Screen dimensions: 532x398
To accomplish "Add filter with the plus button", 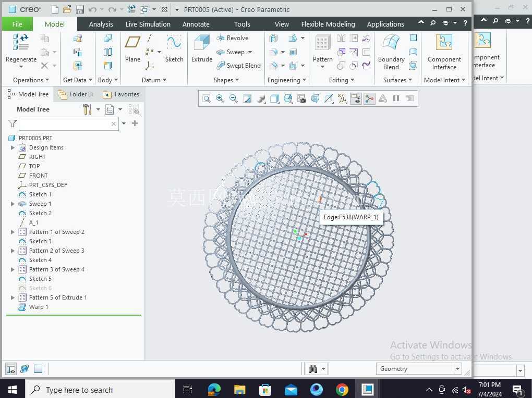I will (x=135, y=123).
